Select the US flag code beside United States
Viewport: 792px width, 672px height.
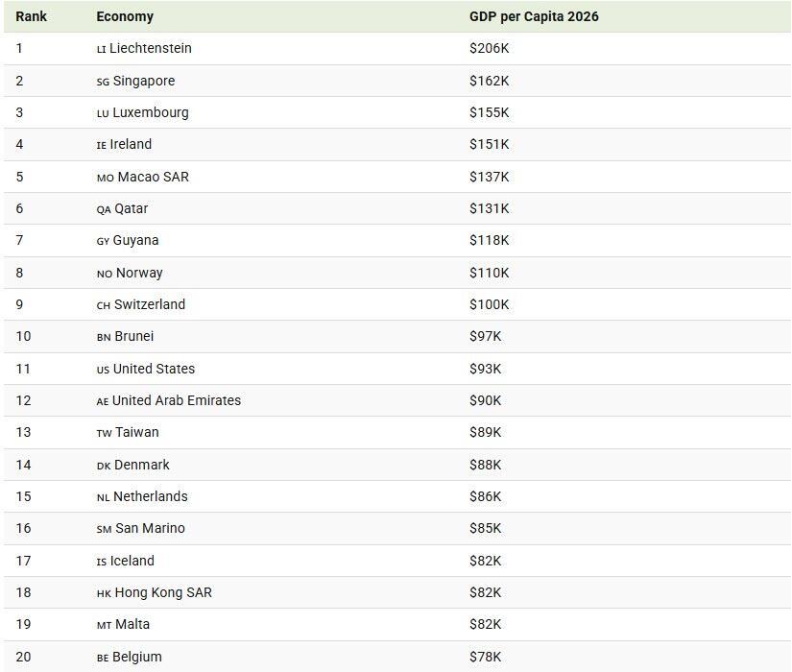103,370
